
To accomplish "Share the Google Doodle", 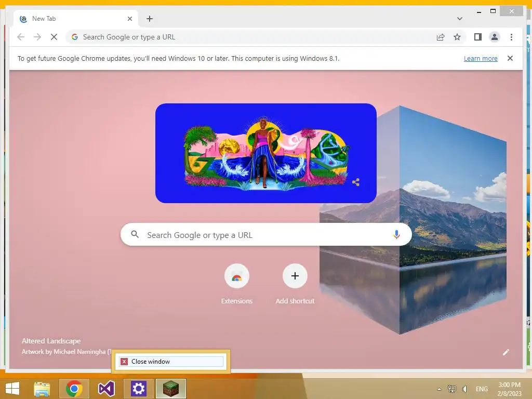I will [355, 182].
